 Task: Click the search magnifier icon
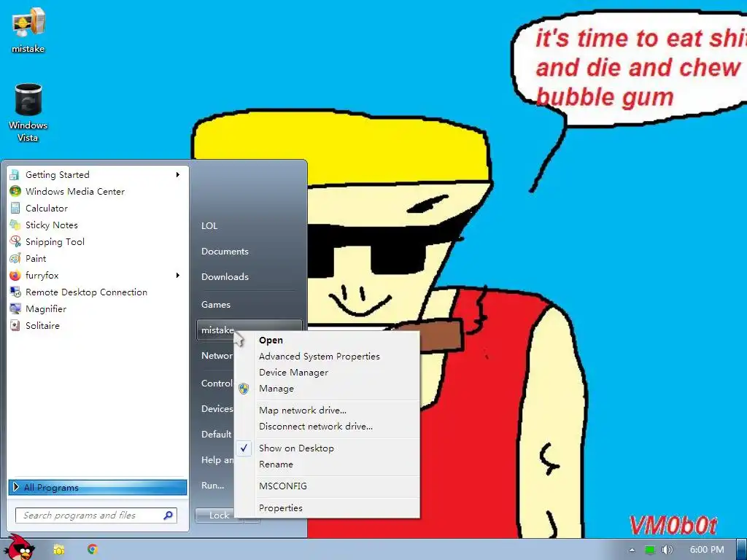169,516
